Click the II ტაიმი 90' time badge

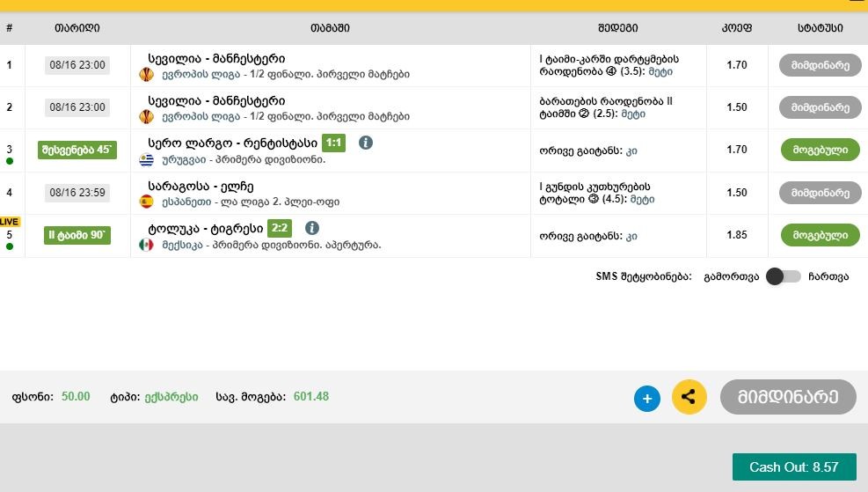pyautogui.click(x=77, y=235)
